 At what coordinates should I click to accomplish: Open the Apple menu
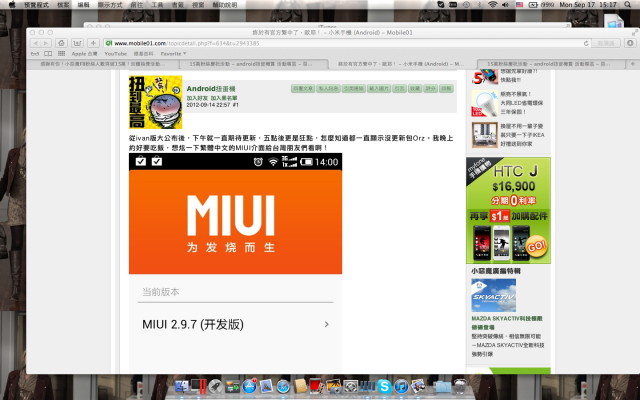[12, 5]
